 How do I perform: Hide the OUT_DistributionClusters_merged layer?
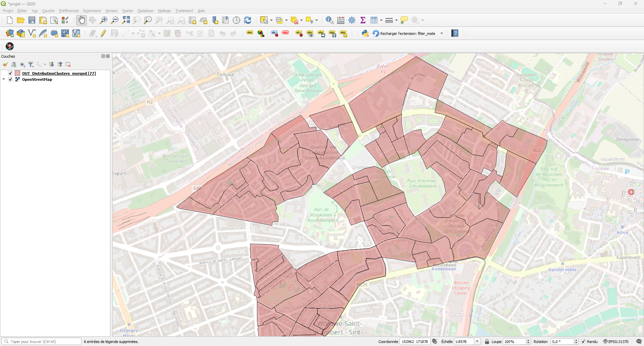[x=10, y=73]
